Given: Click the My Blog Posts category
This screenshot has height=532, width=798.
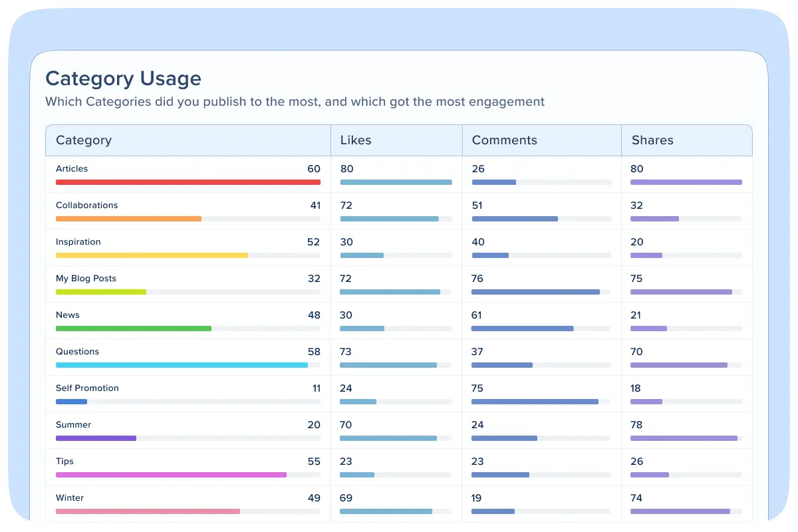Looking at the screenshot, I should point(86,279).
